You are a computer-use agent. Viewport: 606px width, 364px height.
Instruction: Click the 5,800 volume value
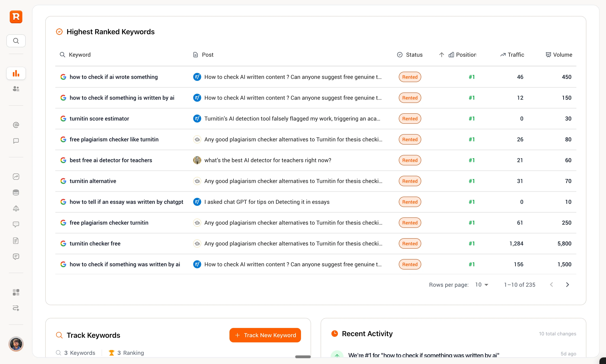564,243
